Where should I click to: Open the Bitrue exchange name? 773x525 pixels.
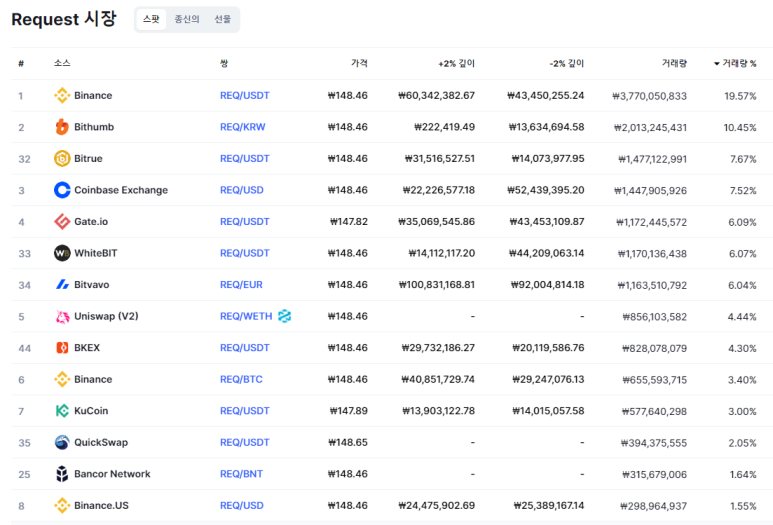[x=88, y=158]
